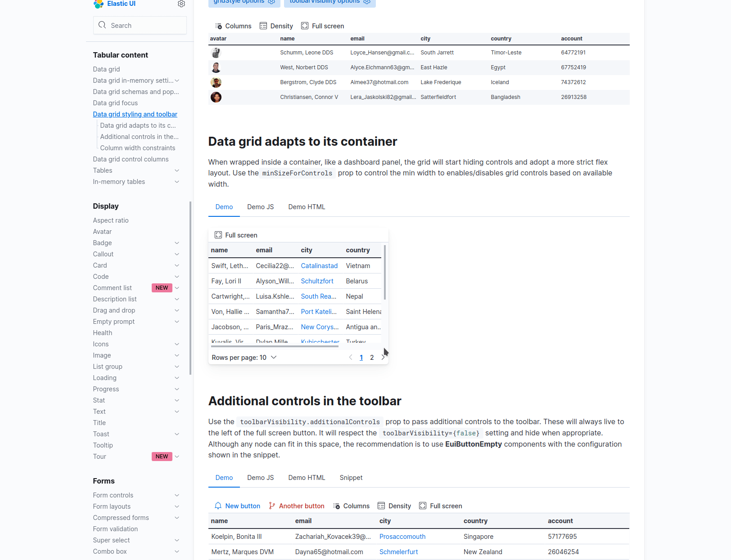Open the theme settings gear icon

(181, 4)
